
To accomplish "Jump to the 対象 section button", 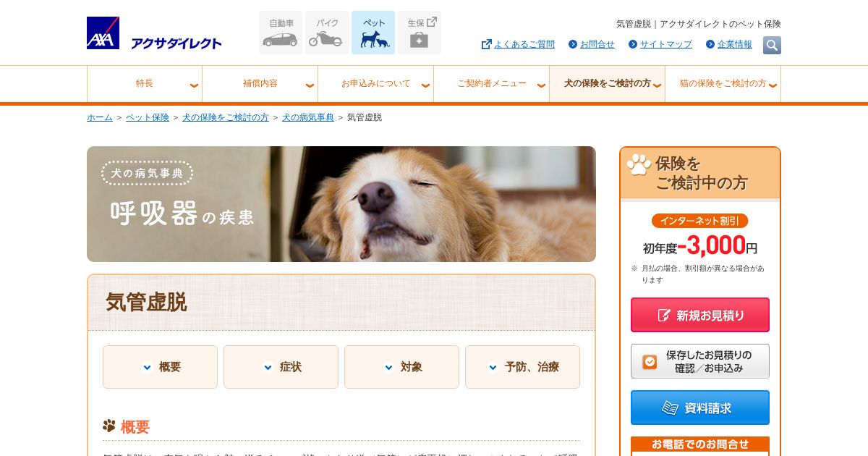I will (401, 367).
